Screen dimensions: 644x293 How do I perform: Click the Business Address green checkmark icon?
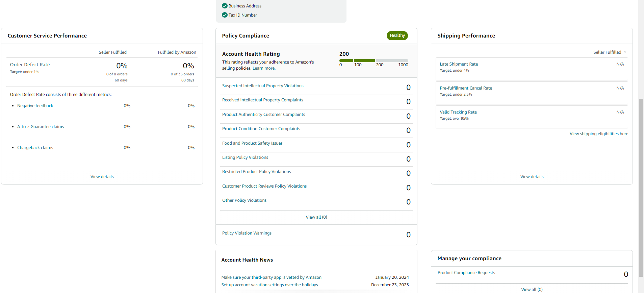225,6
